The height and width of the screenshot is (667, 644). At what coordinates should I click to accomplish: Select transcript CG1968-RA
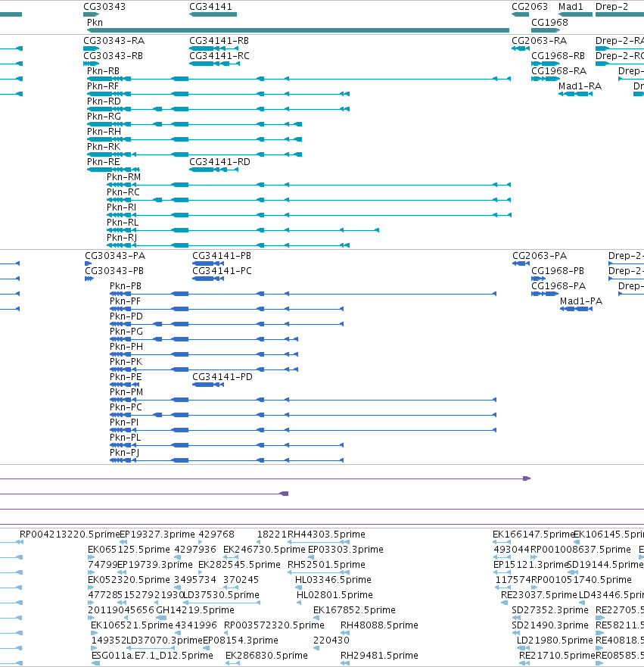tap(559, 71)
